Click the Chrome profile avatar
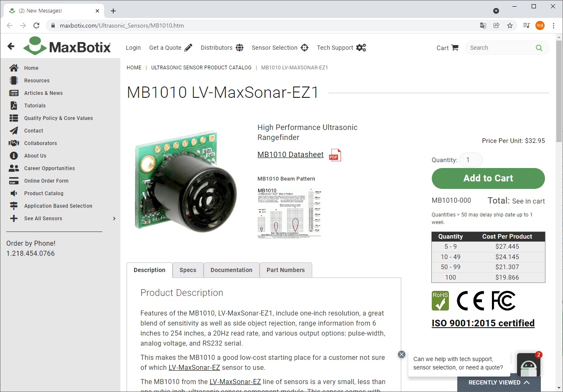This screenshot has width=563, height=392. coord(540,25)
